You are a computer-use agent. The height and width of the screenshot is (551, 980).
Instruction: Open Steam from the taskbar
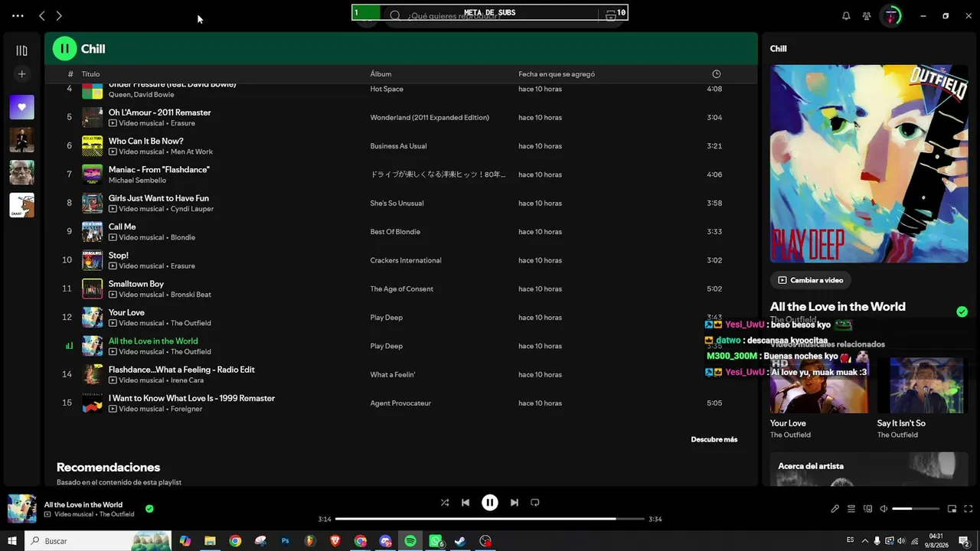[x=460, y=541]
